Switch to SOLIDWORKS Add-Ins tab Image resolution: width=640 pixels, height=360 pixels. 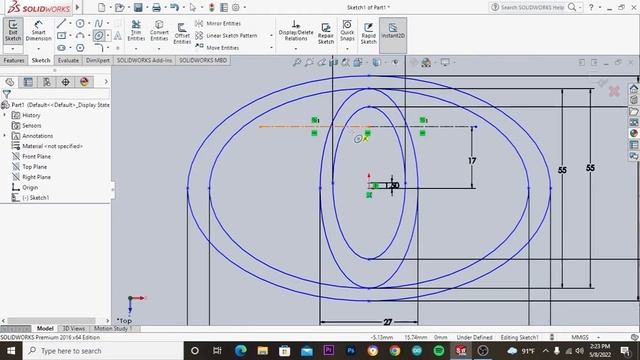[x=144, y=60]
